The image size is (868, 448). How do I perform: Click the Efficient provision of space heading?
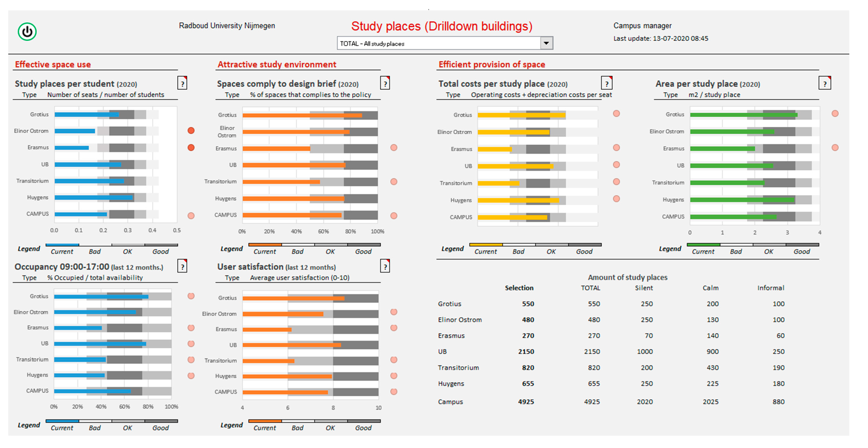click(492, 64)
